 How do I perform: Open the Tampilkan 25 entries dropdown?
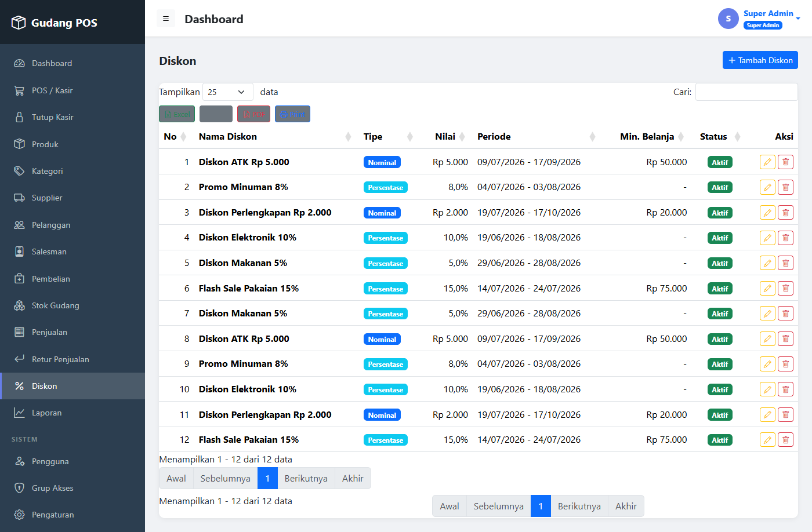227,92
